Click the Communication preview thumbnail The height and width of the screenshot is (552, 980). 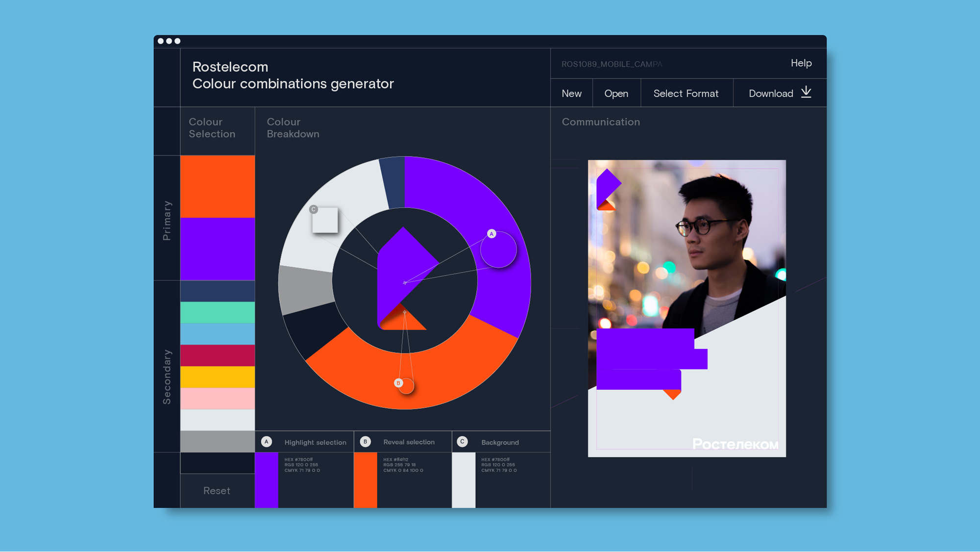686,308
